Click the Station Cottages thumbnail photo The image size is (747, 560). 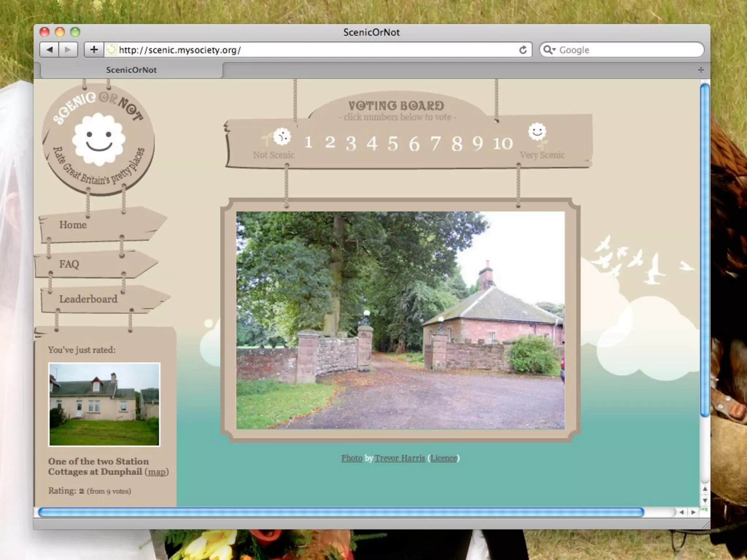click(x=104, y=404)
